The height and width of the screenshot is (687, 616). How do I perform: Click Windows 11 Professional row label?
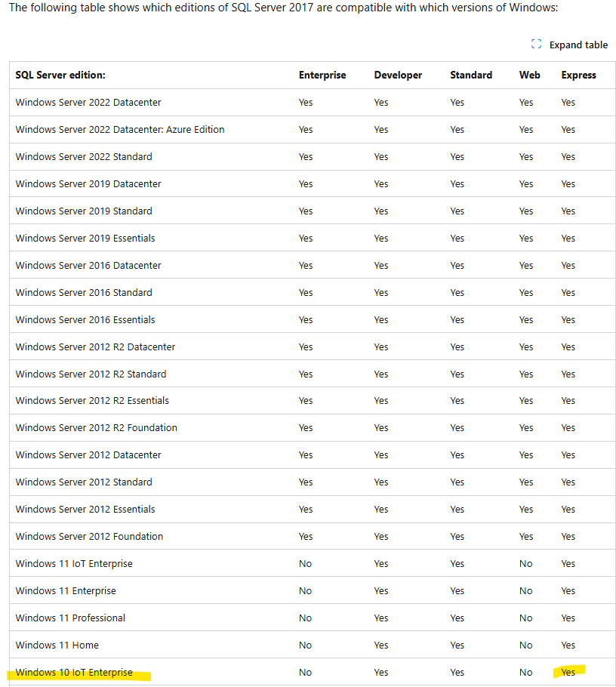click(70, 618)
